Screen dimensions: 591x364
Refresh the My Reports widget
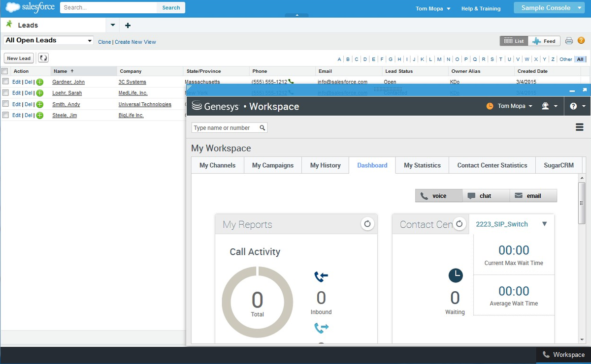coord(367,224)
